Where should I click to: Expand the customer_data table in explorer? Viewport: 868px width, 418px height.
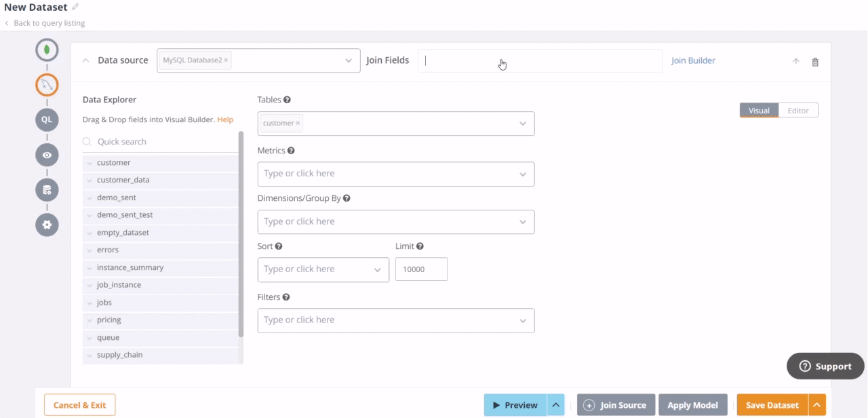(89, 180)
